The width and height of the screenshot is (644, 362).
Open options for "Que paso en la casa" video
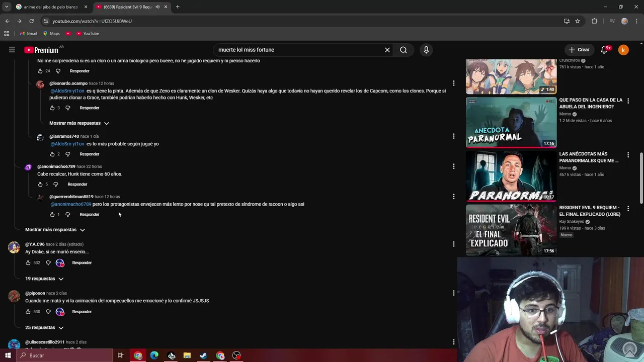coord(628,101)
